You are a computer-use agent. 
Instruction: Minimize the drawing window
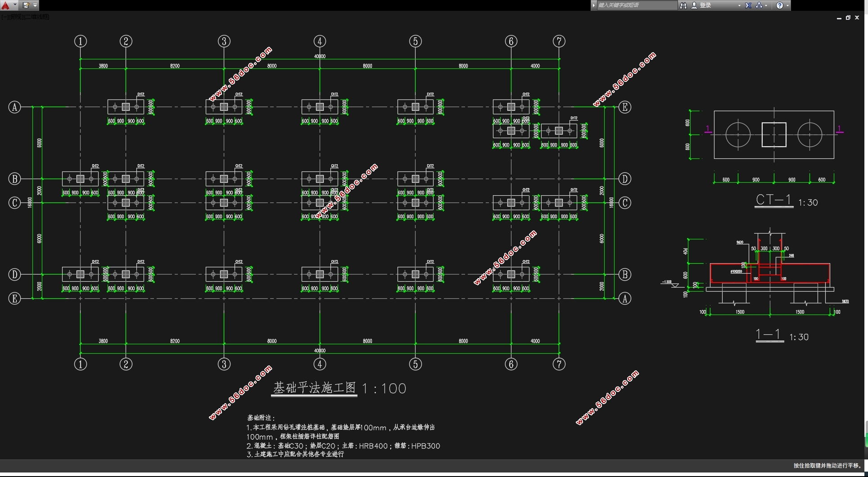[839, 18]
